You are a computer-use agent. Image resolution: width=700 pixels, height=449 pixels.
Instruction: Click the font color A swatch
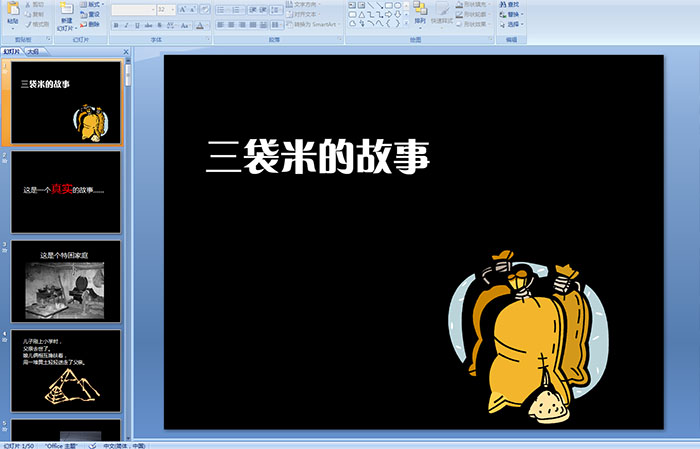pyautogui.click(x=200, y=25)
